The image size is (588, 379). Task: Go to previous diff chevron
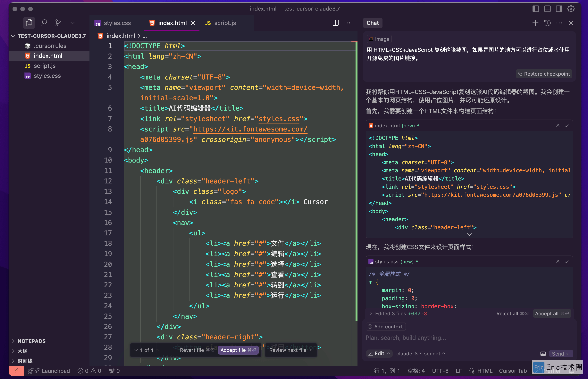[158, 350]
